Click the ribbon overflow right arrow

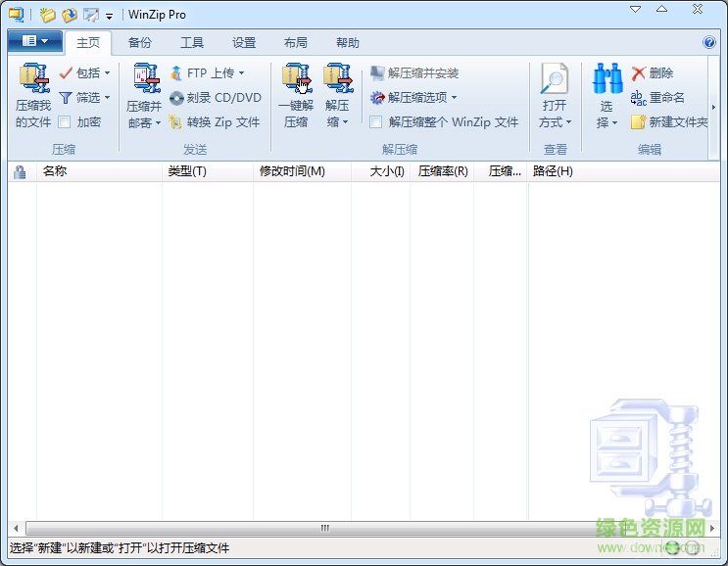pos(713,107)
